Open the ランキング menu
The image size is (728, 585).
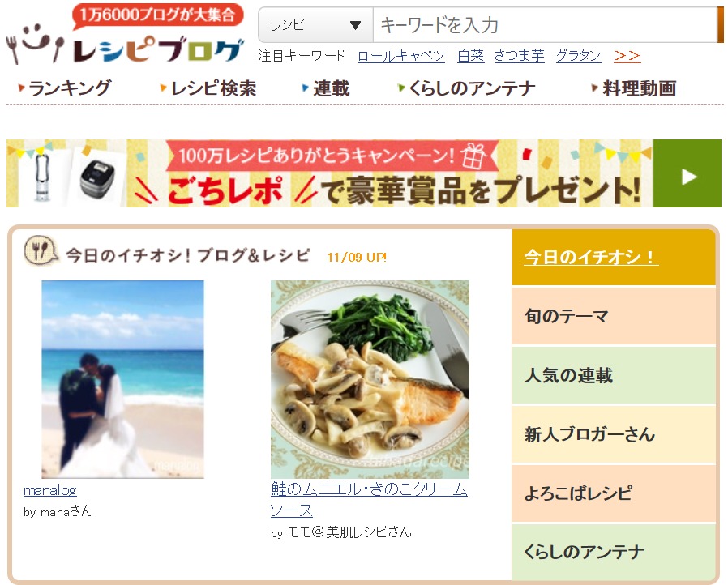coord(65,88)
